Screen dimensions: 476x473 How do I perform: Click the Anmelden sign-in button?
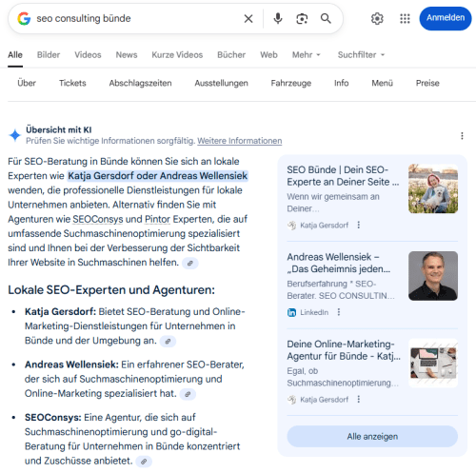click(x=446, y=18)
